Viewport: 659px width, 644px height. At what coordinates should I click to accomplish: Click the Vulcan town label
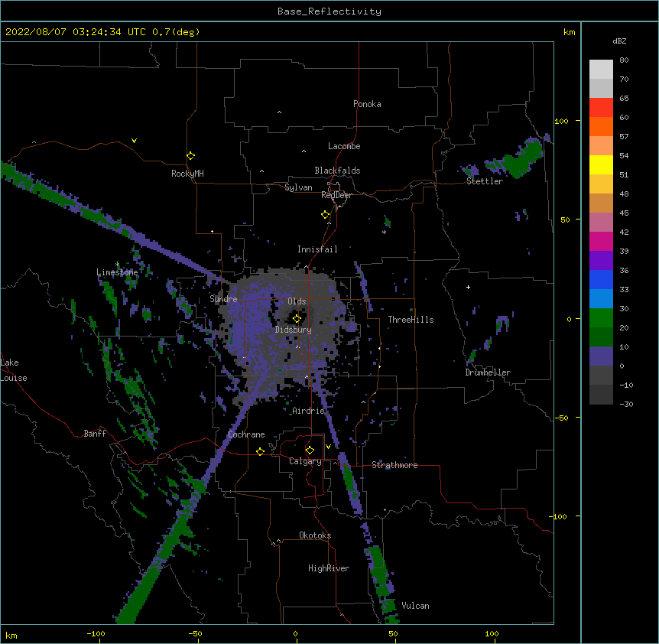pos(415,606)
